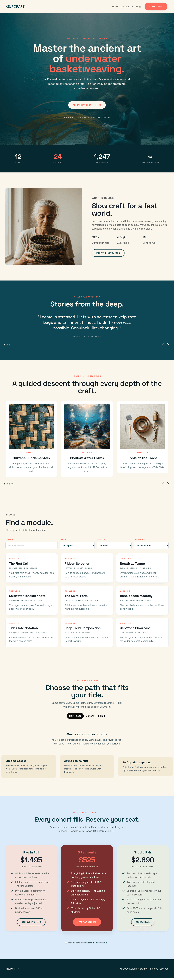The height and width of the screenshot is (980, 174).
Task: Click the 98% completion rate stat
Action: click(x=100, y=240)
